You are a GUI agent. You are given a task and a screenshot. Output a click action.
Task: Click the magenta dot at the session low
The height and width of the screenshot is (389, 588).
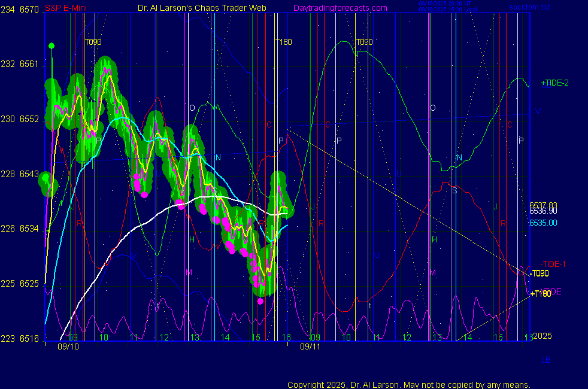click(260, 301)
